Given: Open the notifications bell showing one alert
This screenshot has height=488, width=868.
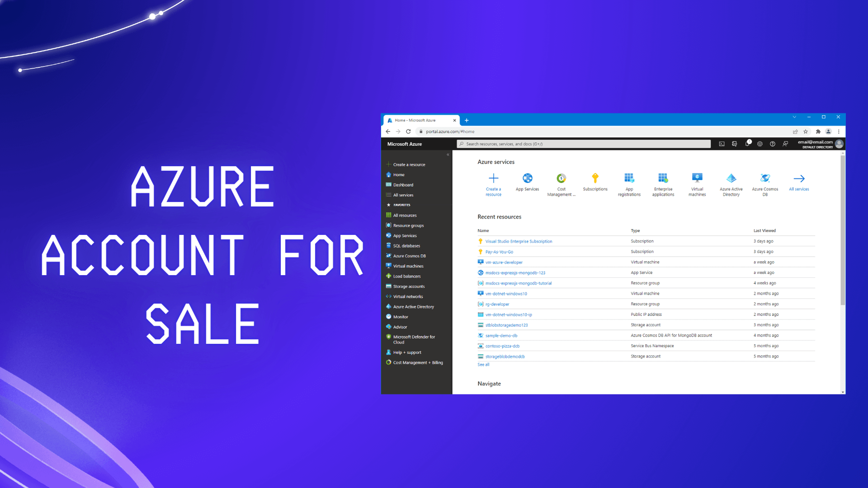Looking at the screenshot, I should [748, 144].
